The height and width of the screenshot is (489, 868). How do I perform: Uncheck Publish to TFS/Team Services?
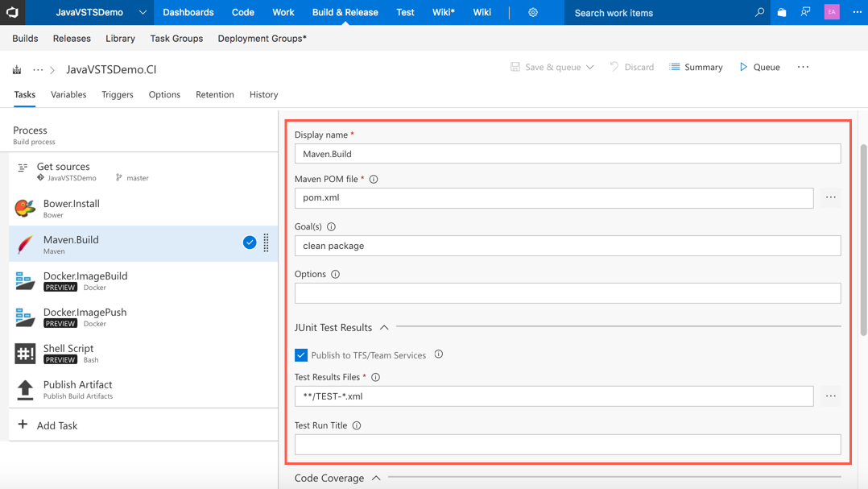click(301, 355)
